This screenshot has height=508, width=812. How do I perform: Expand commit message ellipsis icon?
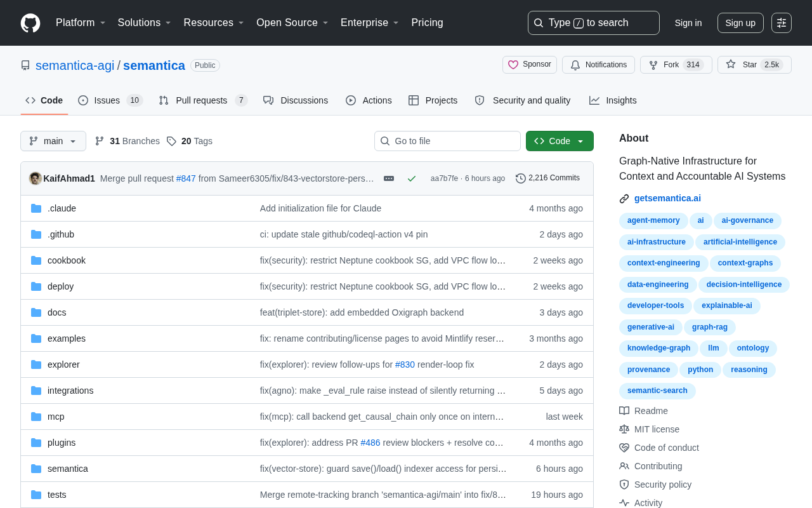pyautogui.click(x=389, y=178)
